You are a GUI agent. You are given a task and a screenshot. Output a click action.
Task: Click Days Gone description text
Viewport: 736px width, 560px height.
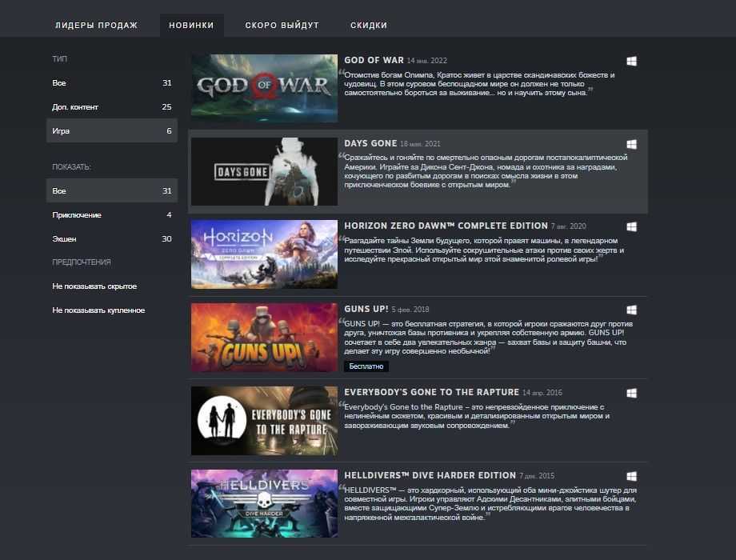[x=486, y=171]
